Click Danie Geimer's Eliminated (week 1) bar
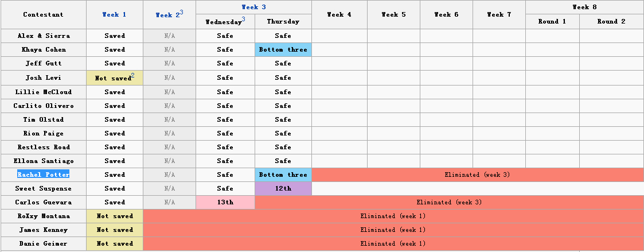This screenshot has width=644, height=252. click(x=393, y=243)
